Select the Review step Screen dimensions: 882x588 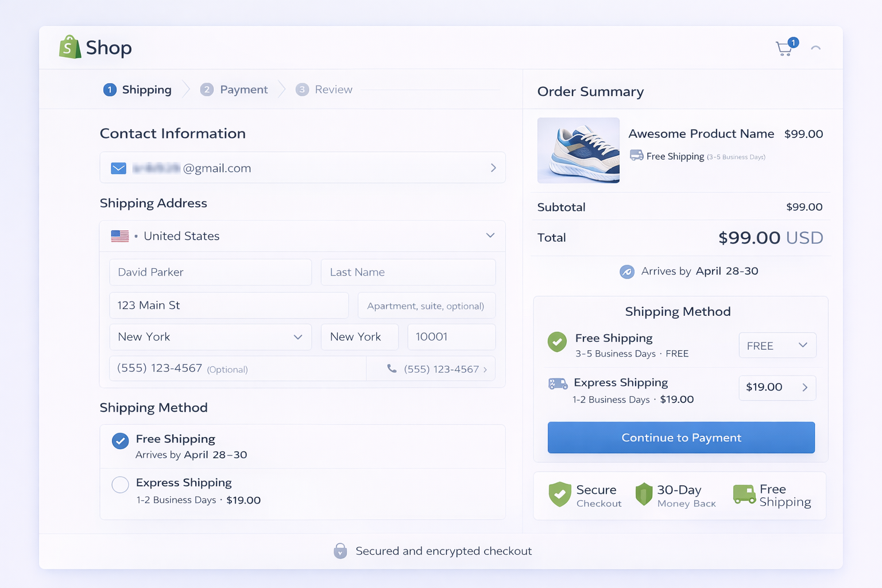[x=324, y=90]
